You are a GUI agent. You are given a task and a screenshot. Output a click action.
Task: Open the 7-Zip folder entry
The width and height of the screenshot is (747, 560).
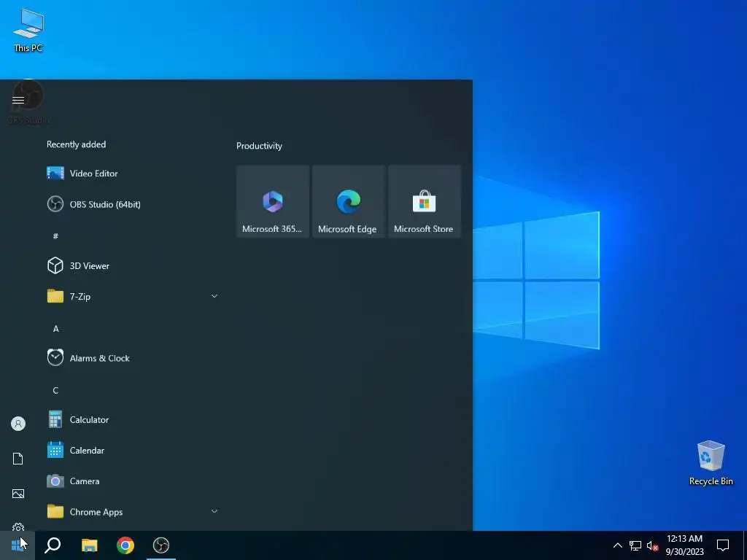133,296
